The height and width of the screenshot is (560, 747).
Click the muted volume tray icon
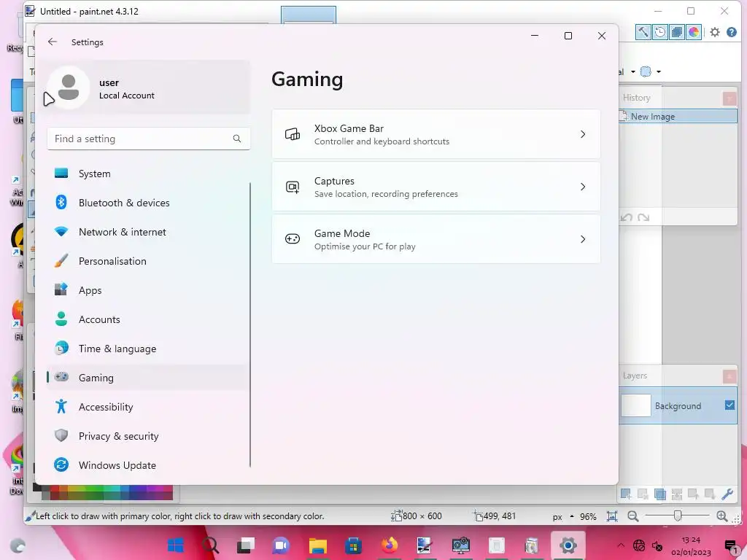point(657,545)
